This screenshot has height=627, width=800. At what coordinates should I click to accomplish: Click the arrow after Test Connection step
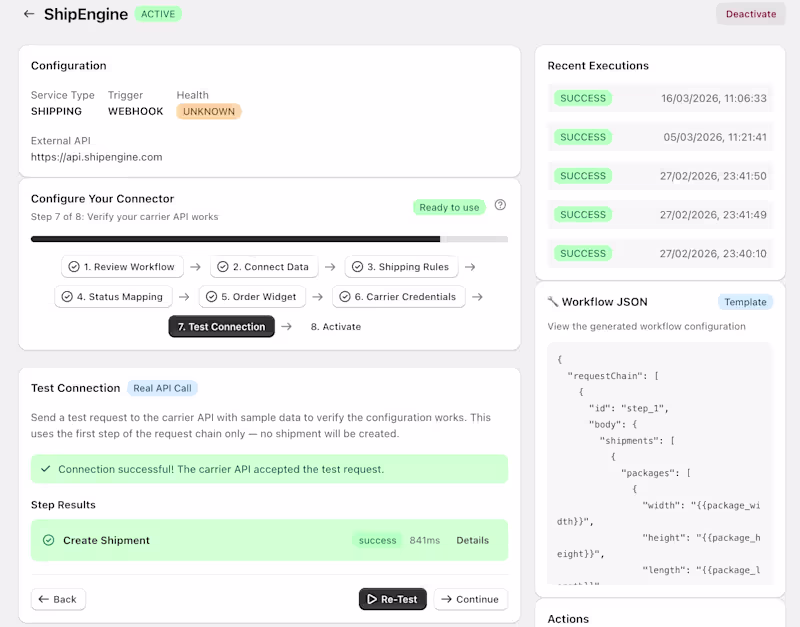[287, 327]
